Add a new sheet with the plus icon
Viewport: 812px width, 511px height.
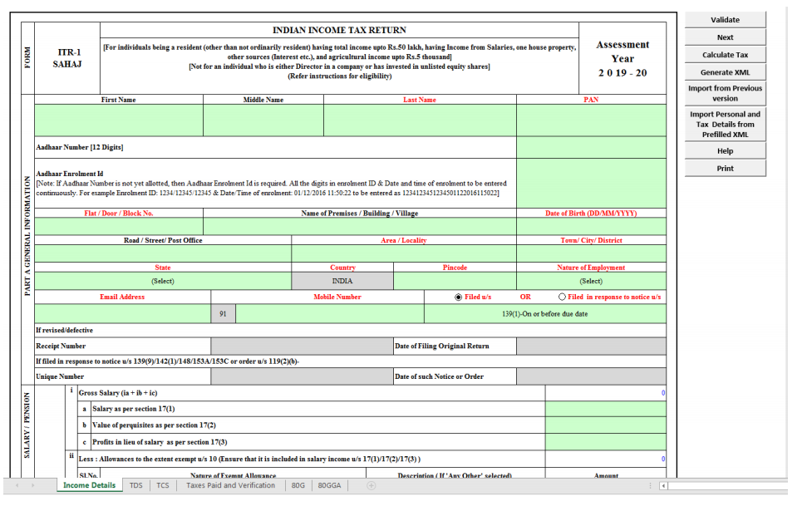(371, 485)
